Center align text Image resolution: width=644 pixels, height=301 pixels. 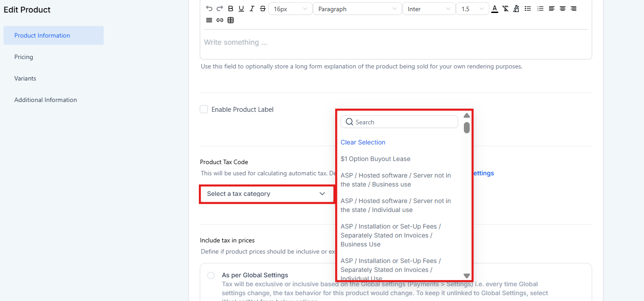[563, 8]
